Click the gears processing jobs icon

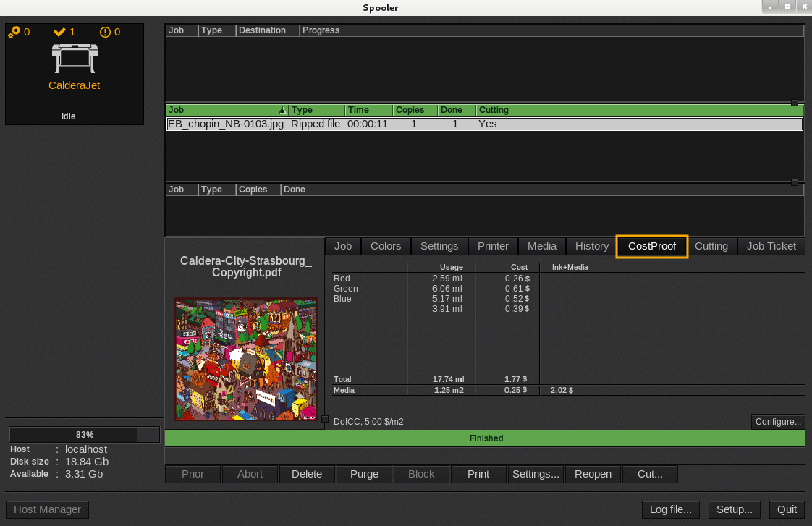14,32
